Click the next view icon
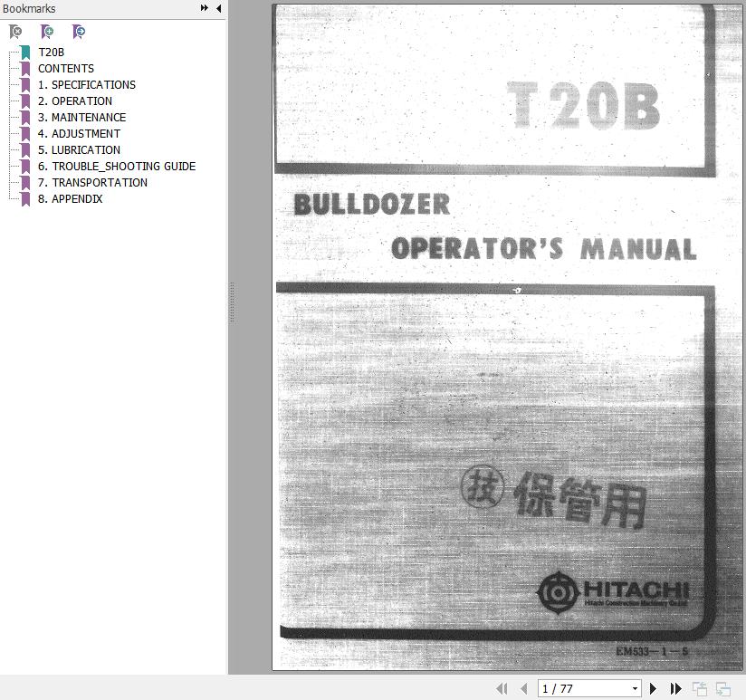746x700 pixels. [723, 688]
